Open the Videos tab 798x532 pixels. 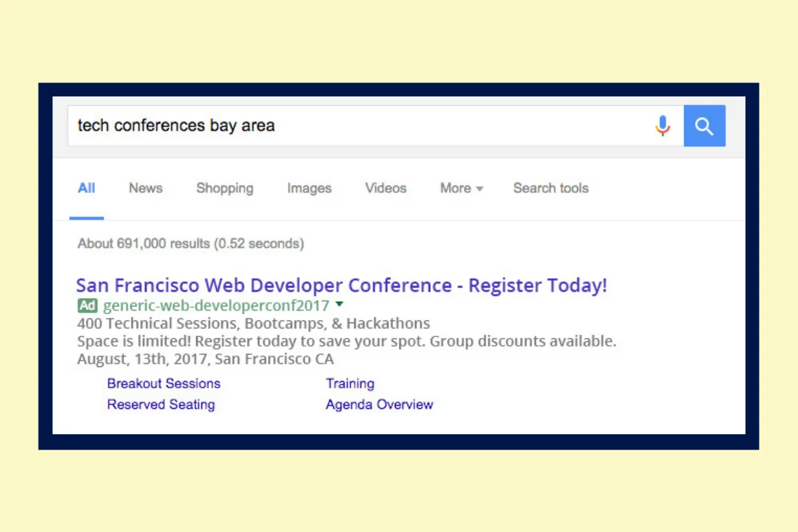tap(386, 188)
